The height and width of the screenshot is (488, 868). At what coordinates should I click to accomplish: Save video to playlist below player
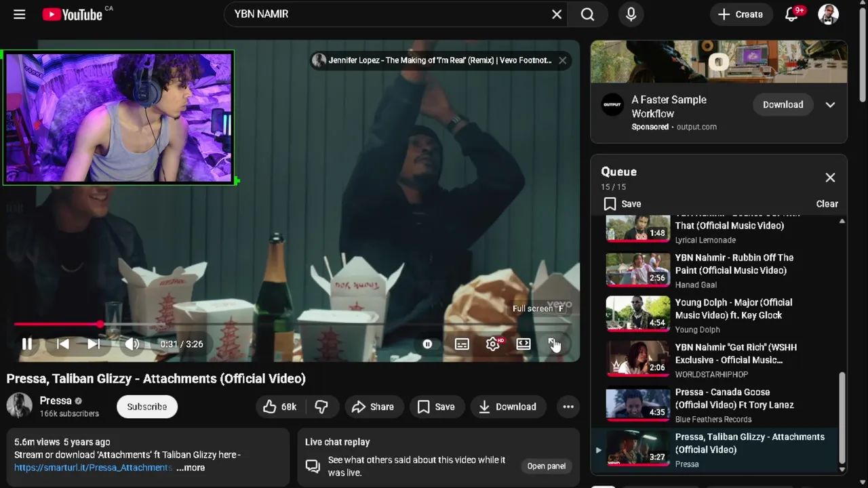[437, 407]
